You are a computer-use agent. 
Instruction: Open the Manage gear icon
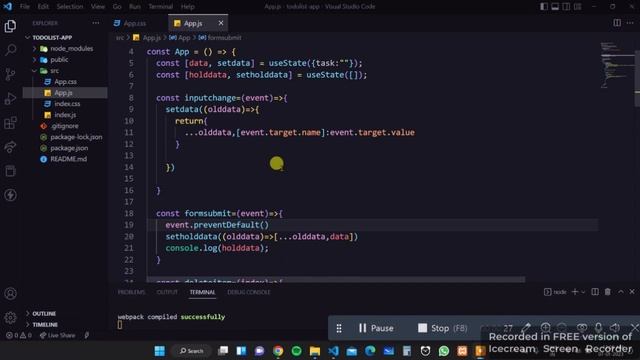click(11, 317)
